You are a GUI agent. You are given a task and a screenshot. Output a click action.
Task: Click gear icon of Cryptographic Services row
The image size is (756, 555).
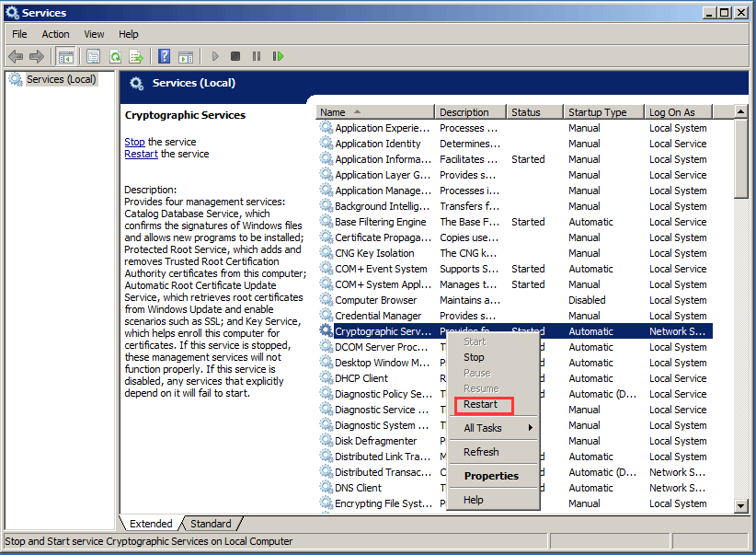point(326,331)
